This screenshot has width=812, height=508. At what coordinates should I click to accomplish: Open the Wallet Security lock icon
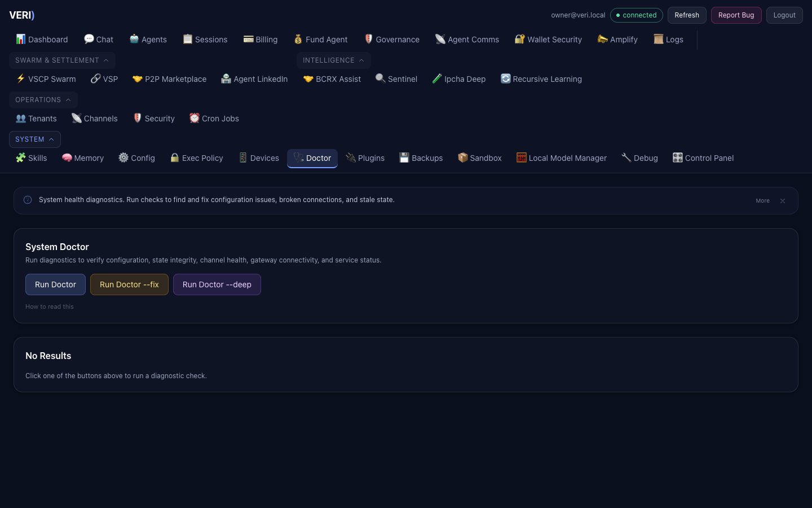click(519, 39)
